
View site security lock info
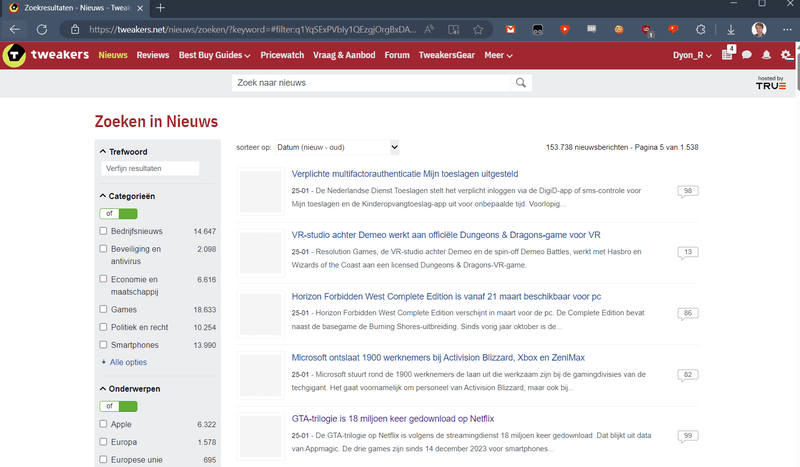[x=75, y=30]
